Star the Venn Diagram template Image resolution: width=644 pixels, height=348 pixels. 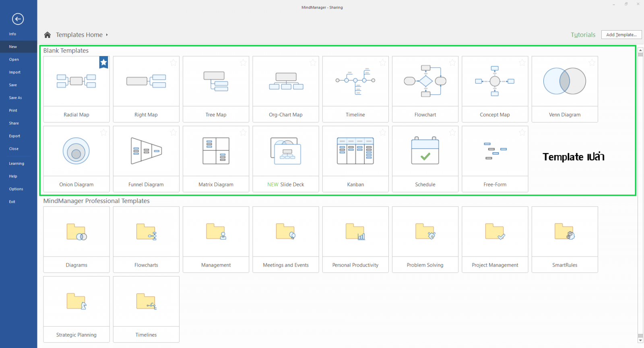point(592,62)
